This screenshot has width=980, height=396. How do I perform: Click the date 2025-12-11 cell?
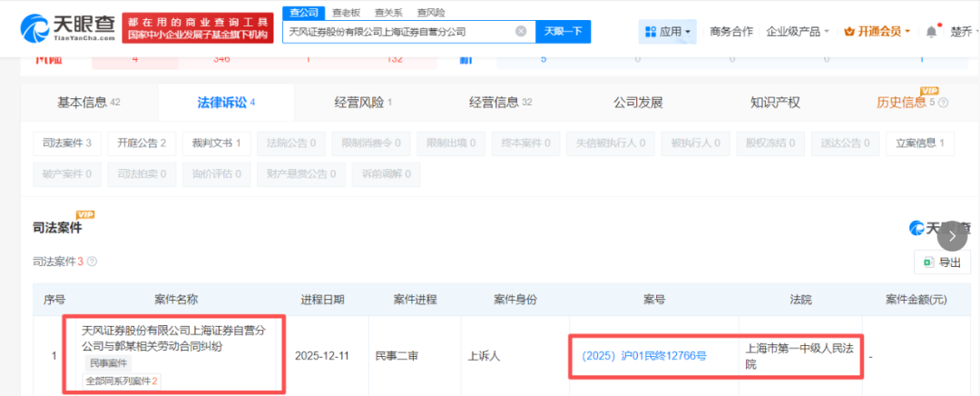[322, 356]
